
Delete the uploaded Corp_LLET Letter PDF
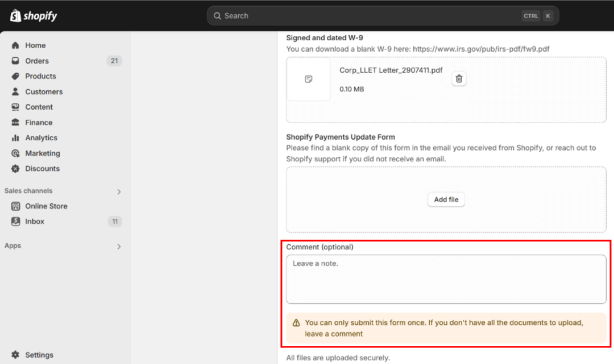pos(459,79)
